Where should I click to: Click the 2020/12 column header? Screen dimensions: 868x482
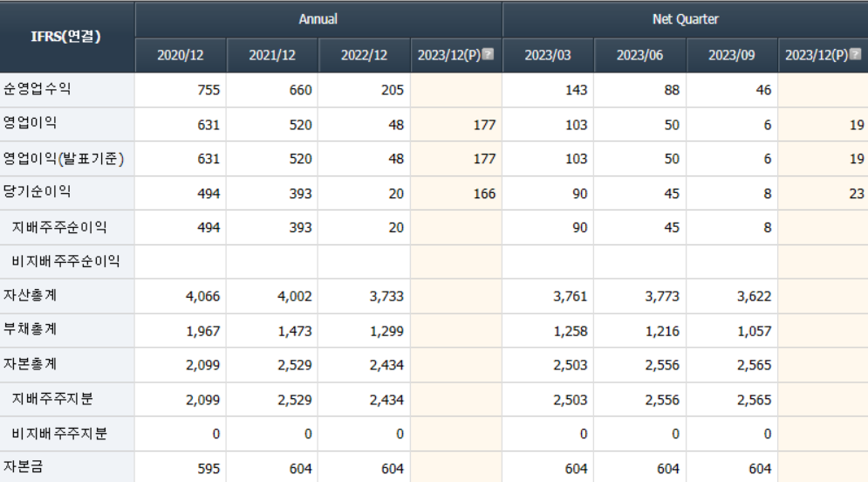[181, 55]
